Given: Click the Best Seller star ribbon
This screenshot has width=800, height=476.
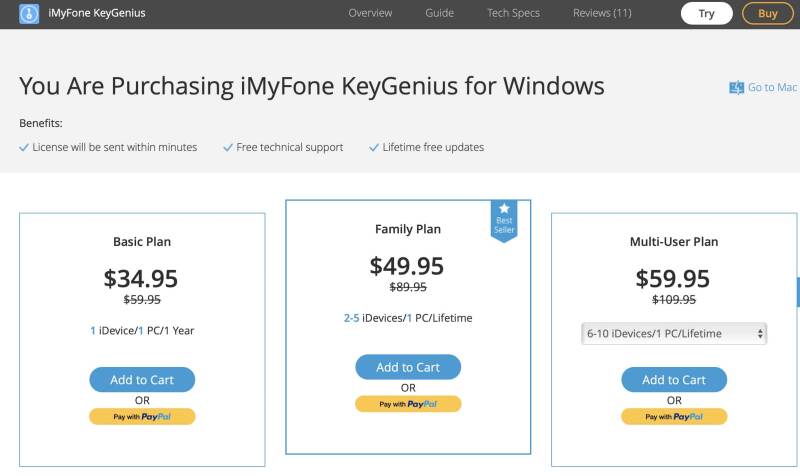Looking at the screenshot, I should (x=504, y=221).
